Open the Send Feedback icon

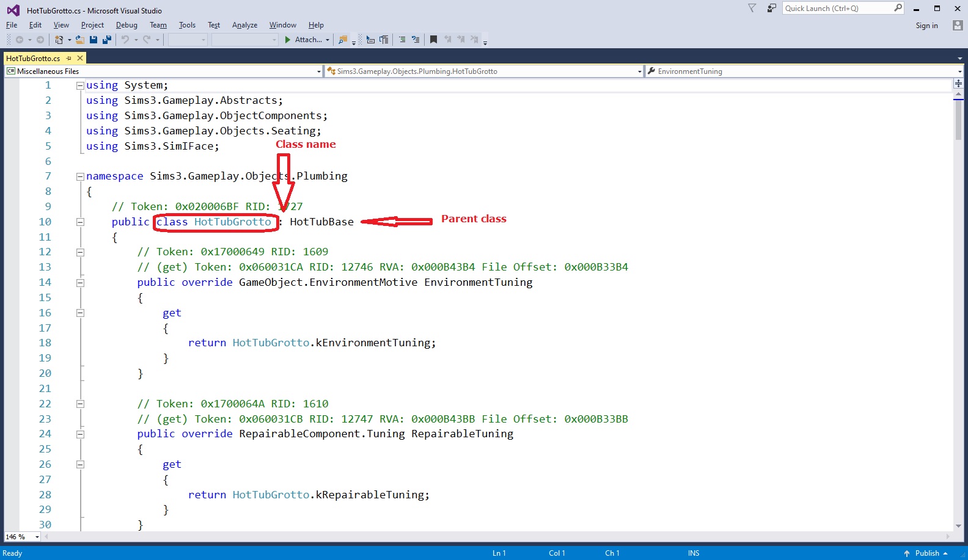(x=772, y=8)
